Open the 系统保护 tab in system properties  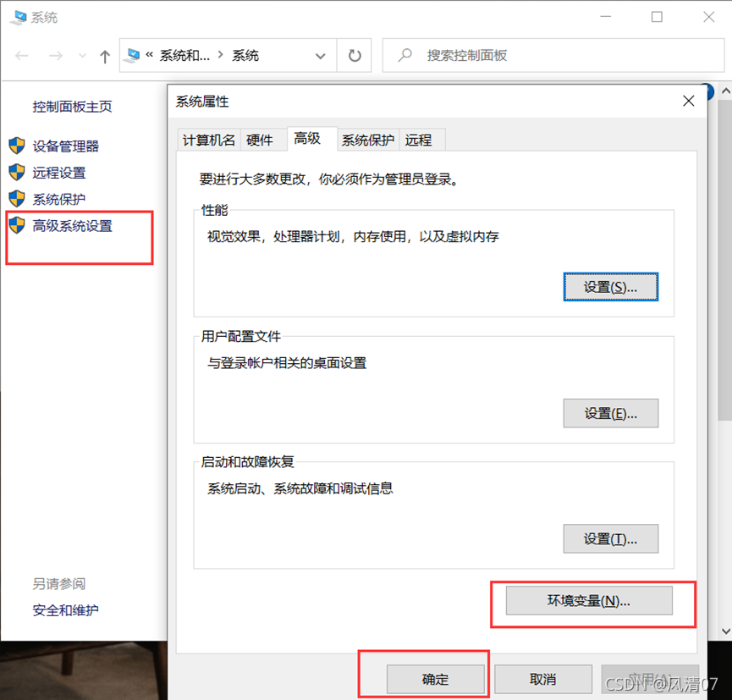coord(367,140)
